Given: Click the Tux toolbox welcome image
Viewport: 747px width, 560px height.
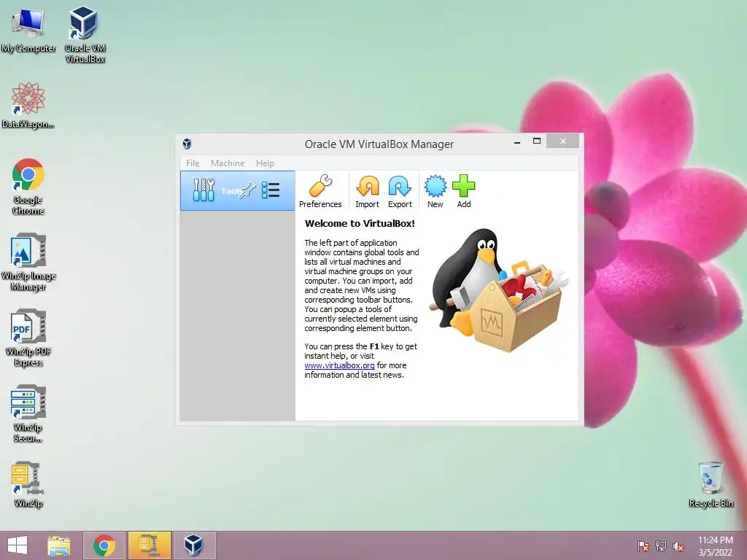Looking at the screenshot, I should (499, 290).
